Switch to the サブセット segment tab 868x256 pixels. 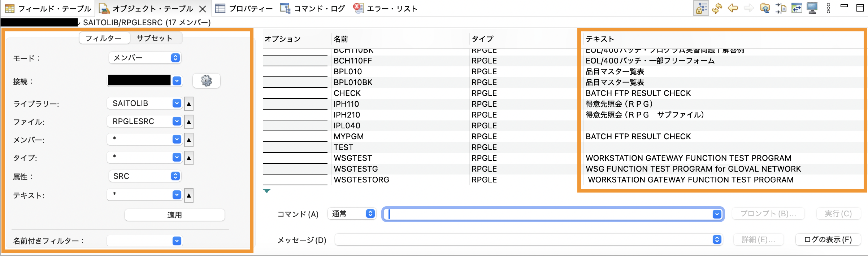155,38
